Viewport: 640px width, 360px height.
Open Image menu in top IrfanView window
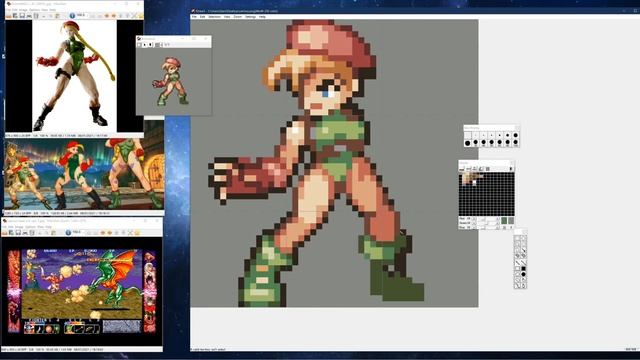(x=23, y=10)
